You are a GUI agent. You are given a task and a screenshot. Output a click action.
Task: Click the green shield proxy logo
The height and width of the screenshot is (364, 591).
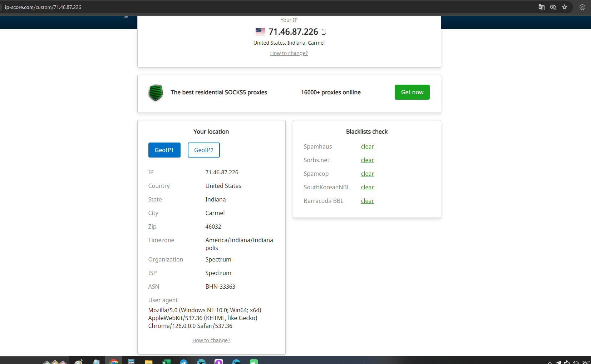156,93
